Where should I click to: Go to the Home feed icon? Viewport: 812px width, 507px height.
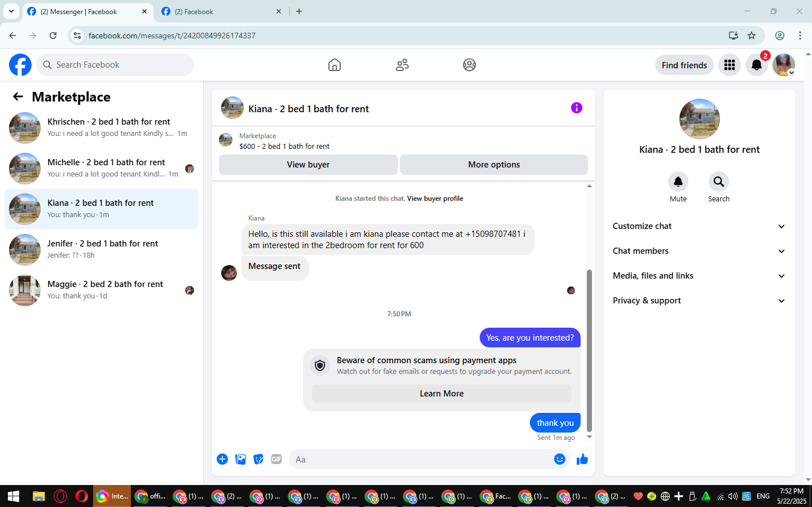(x=335, y=65)
